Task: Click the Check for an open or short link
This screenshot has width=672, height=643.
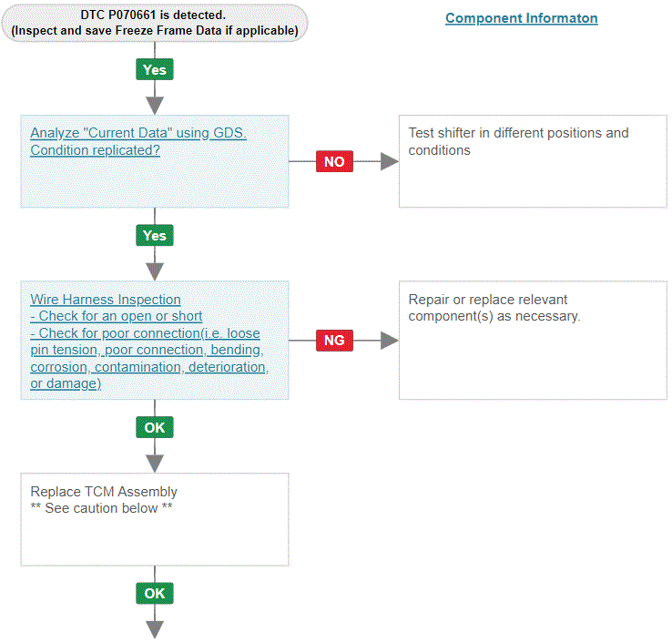Action: pyautogui.click(x=117, y=316)
